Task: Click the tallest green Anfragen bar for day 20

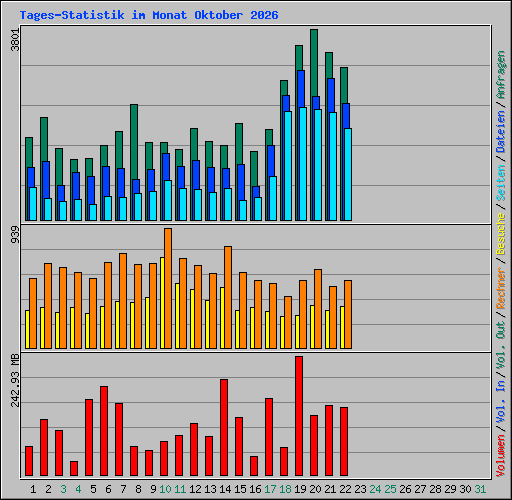Action: [314, 63]
